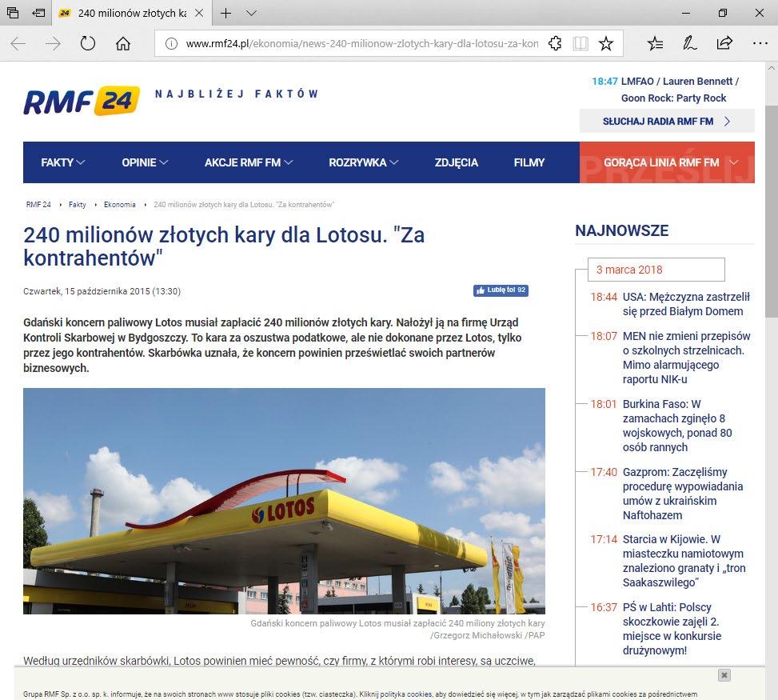Expand the OPINIE menu
This screenshot has height=700, width=778.
(145, 162)
